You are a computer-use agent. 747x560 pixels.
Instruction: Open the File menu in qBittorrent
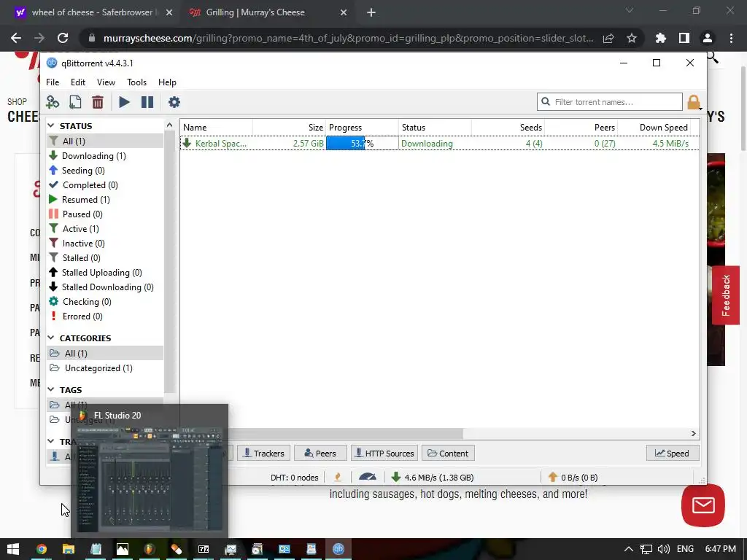[53, 82]
